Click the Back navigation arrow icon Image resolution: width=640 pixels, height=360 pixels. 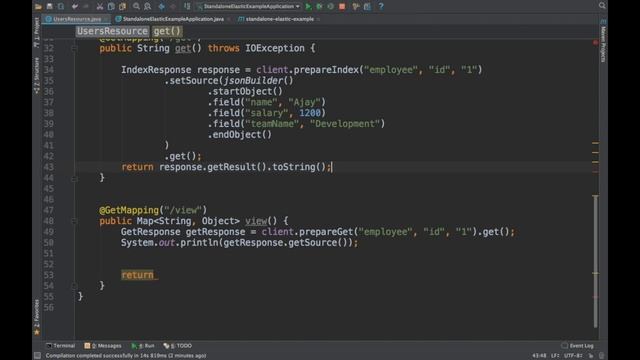tap(162, 6)
